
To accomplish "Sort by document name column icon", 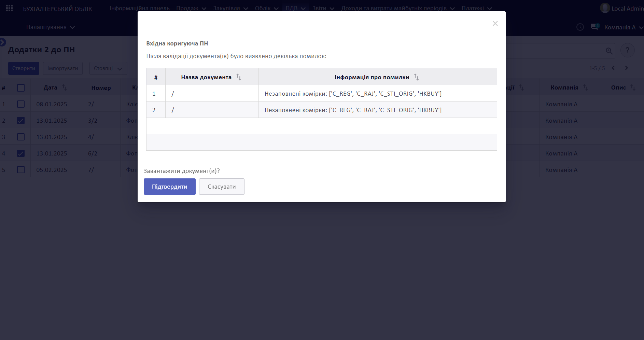I will pos(239,77).
